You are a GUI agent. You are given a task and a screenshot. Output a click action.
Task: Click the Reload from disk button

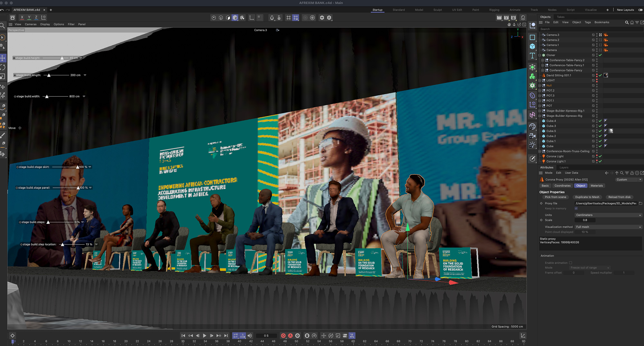(619, 197)
